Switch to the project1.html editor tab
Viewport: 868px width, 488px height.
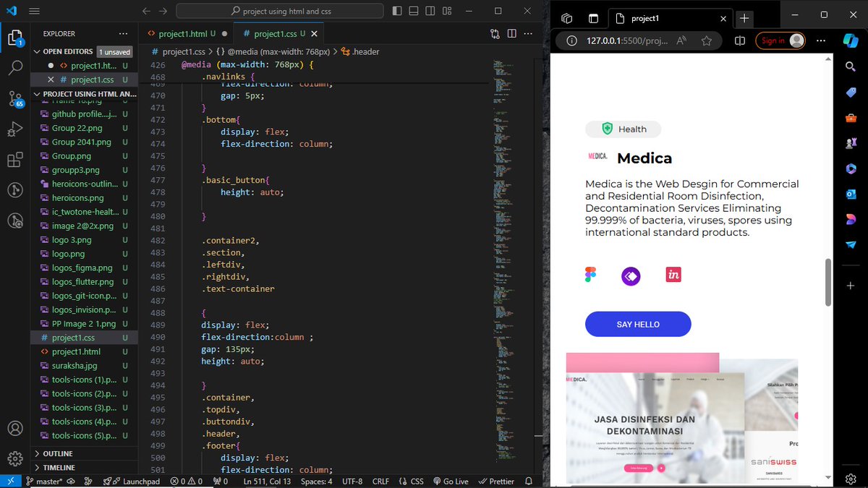pos(187,33)
